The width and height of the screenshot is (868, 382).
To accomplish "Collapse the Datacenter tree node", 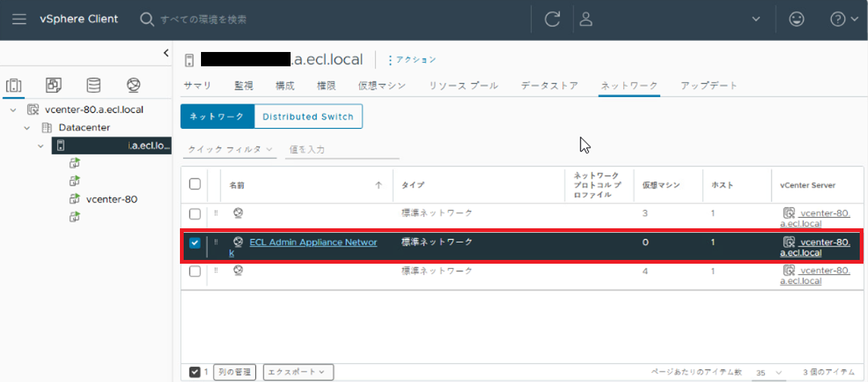I will tap(27, 127).
